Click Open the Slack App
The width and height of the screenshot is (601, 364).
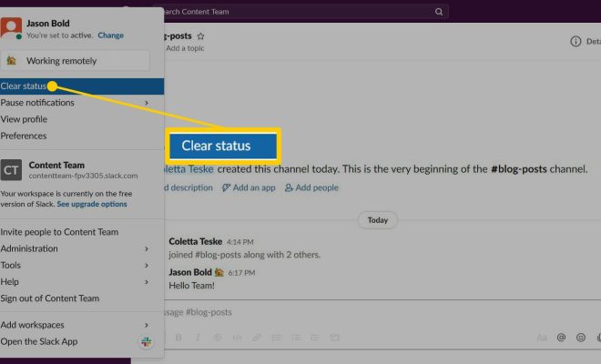[39, 341]
